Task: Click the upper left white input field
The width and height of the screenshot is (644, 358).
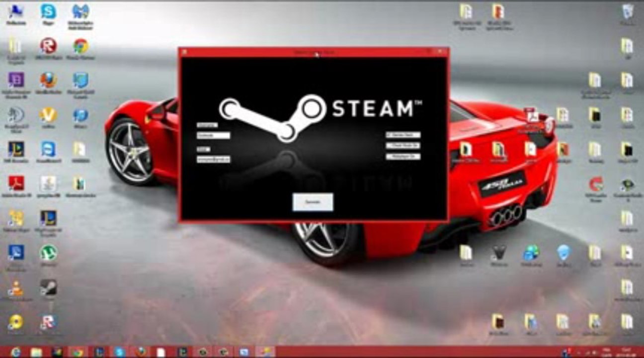Action: click(213, 135)
